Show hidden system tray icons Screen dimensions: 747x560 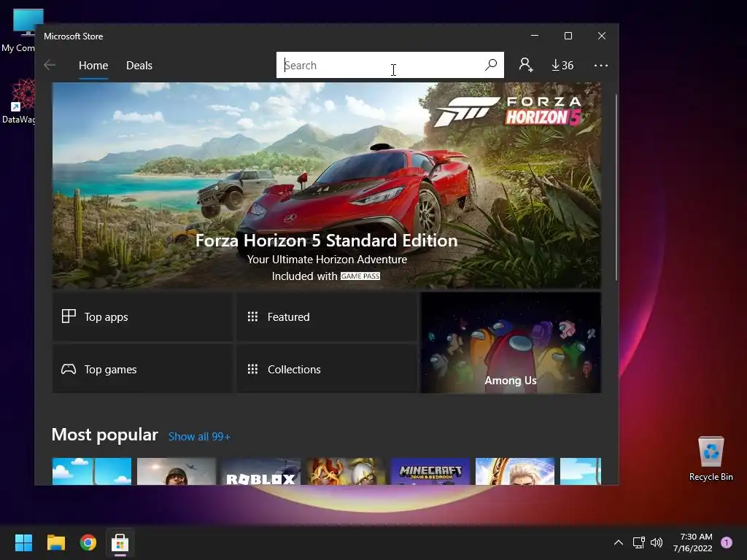point(619,542)
